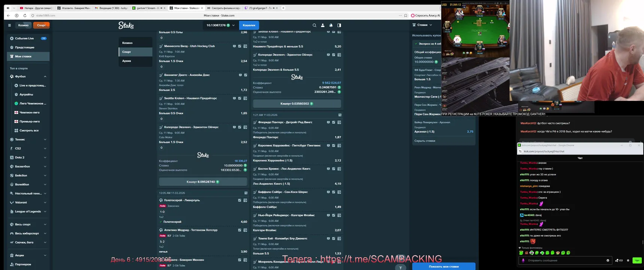Image resolution: width=644 pixels, height=270 pixels.
Task: Expand the Теннис section
Action: coord(45,139)
